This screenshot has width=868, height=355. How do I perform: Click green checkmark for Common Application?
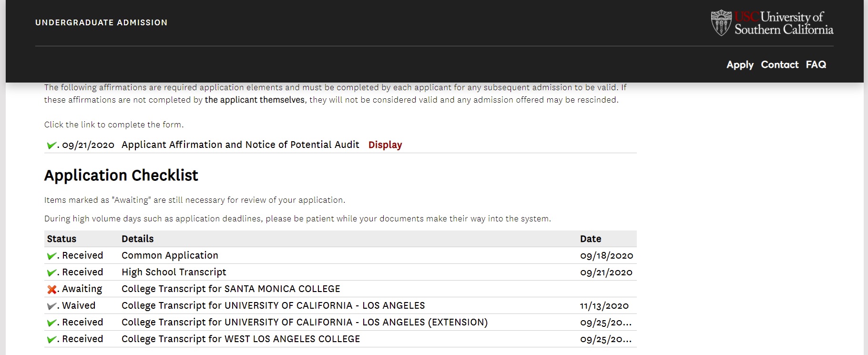point(51,256)
